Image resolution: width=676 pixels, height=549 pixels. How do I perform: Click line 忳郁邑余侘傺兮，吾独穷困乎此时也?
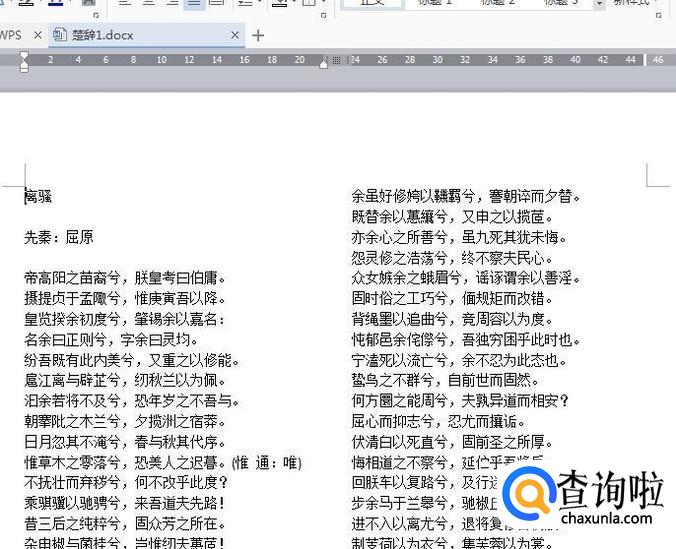466,340
